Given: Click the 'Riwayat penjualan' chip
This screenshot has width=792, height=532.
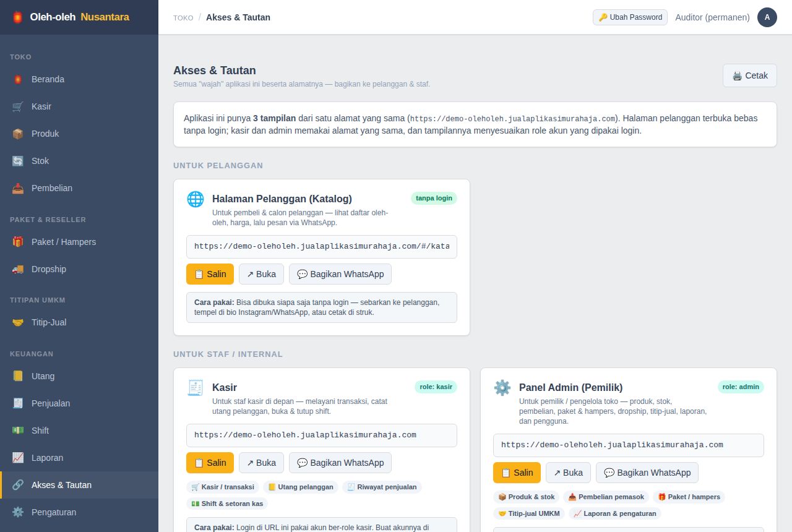Looking at the screenshot, I should click(382, 487).
